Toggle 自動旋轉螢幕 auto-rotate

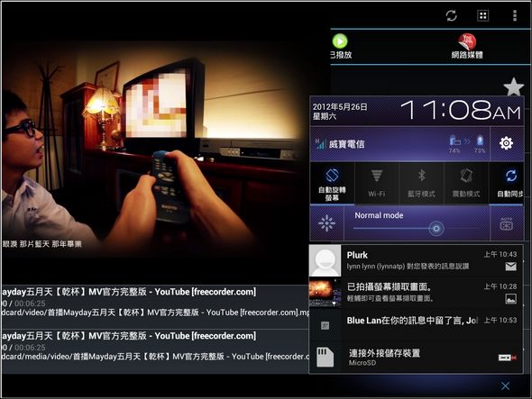point(332,184)
